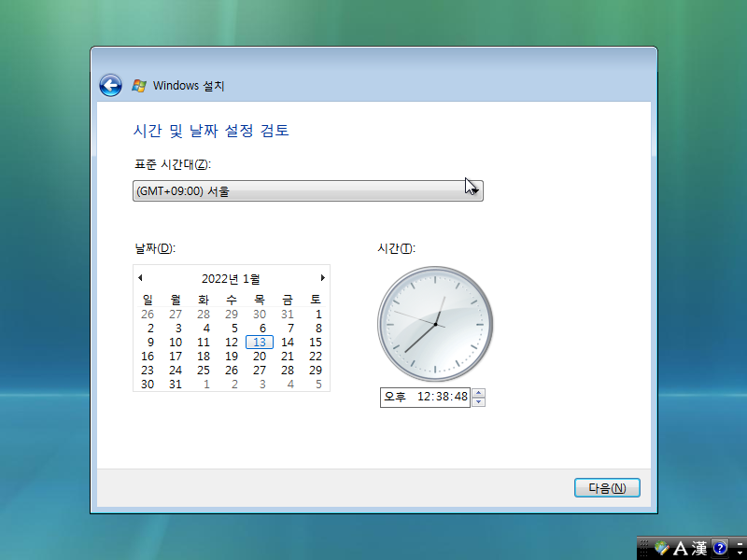This screenshot has height=560, width=747.
Task: Click the 2022년 1월 calendar header
Action: pos(231,278)
